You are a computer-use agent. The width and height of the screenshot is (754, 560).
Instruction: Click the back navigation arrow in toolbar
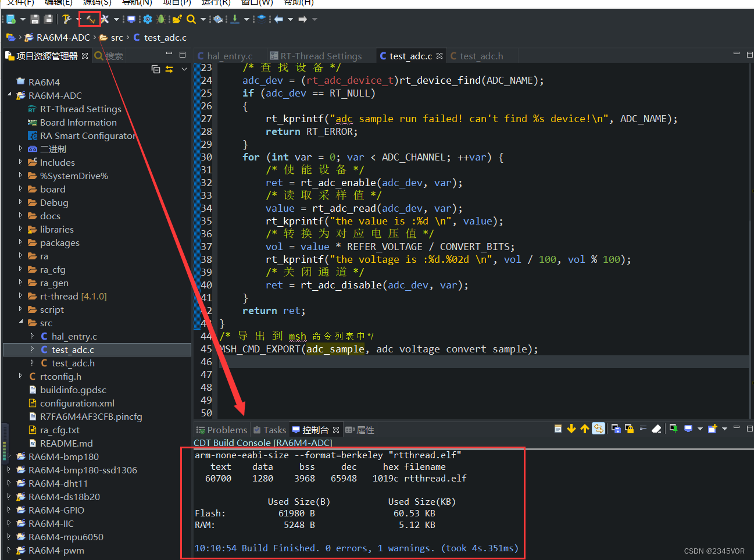pyautogui.click(x=279, y=19)
